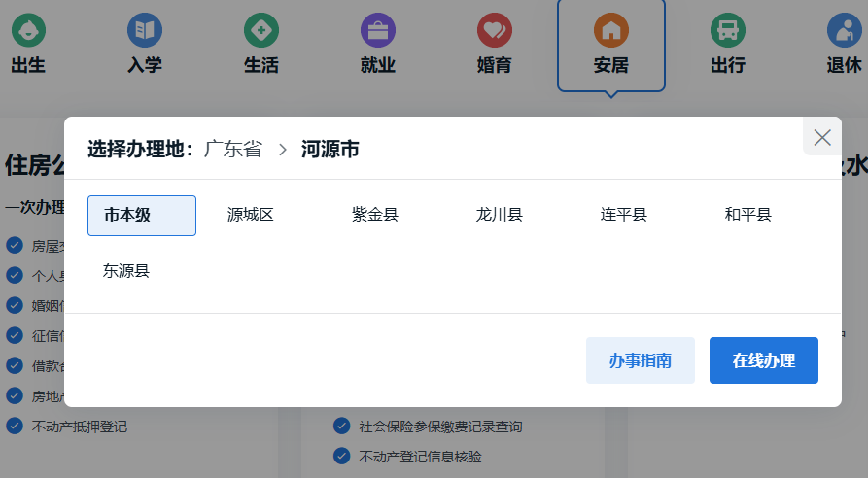Click the 生活 green diamond icon

261,30
